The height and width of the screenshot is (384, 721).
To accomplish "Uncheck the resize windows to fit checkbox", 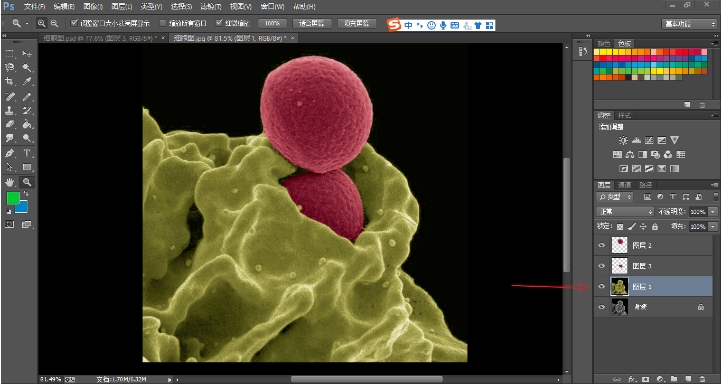I will pos(74,23).
